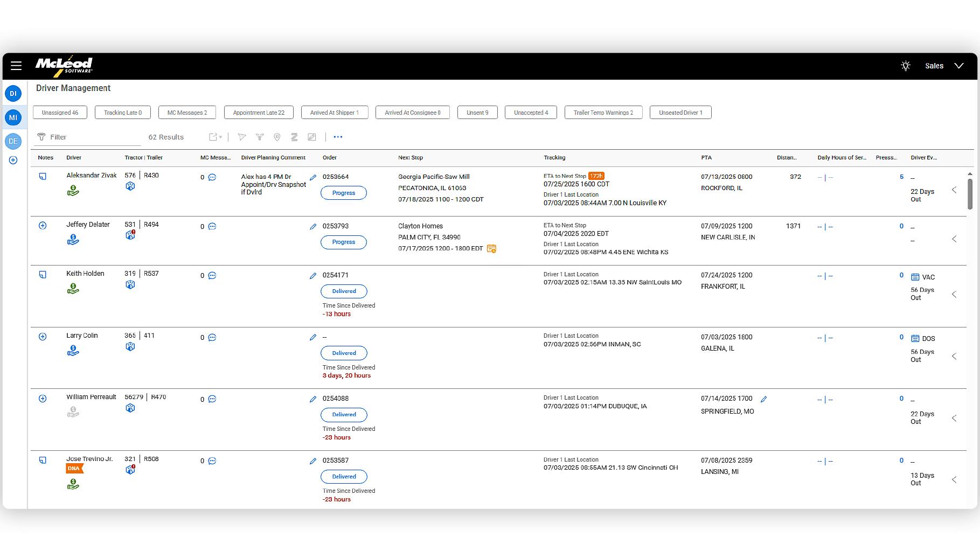Click the chat bubble icon for Keith Holden
The image size is (980, 551).
pos(212,275)
